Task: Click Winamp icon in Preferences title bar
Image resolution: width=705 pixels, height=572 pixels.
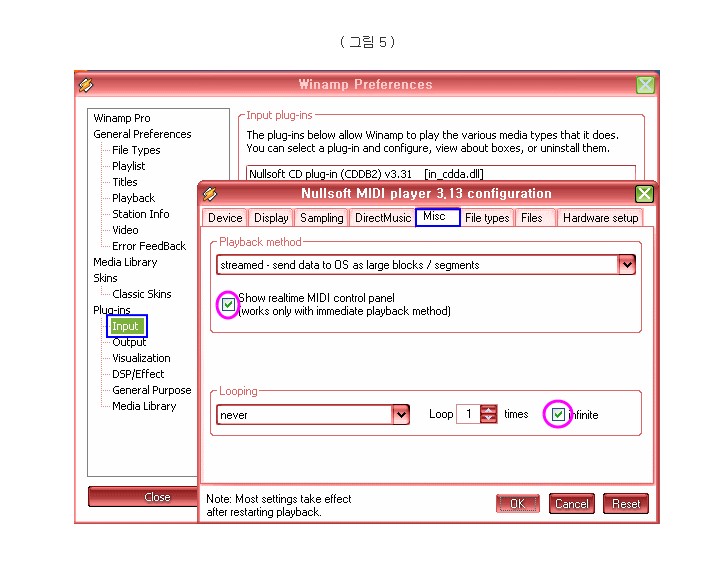Action: pyautogui.click(x=86, y=85)
